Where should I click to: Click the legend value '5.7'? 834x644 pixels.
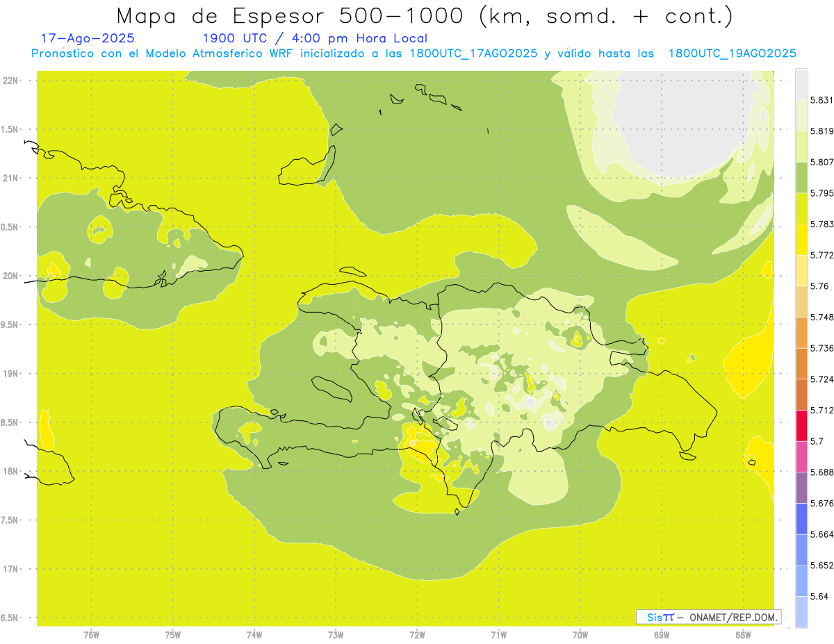point(817,441)
